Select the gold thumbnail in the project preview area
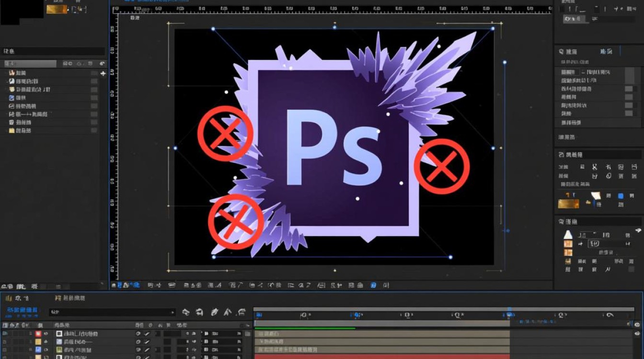 [57, 9]
